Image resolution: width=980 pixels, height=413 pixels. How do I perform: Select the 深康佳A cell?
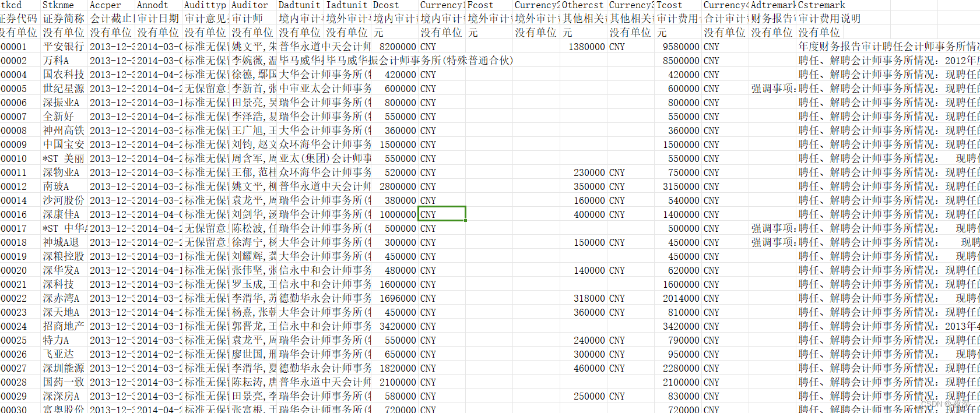(x=64, y=214)
